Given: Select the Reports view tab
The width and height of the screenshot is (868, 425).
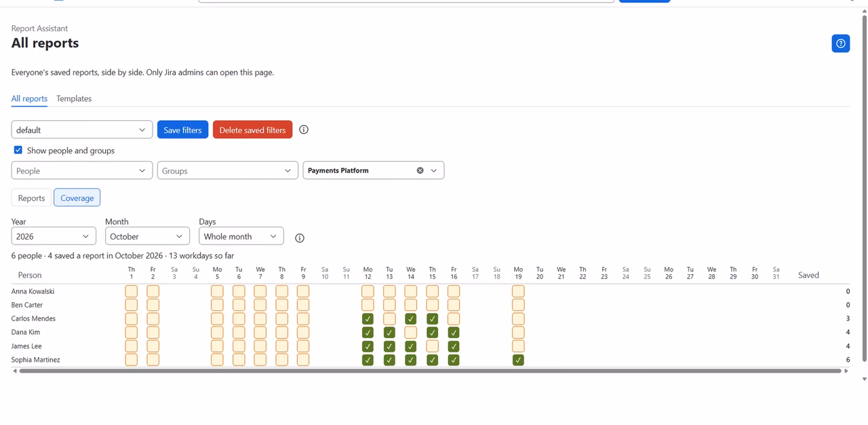Looking at the screenshot, I should pyautogui.click(x=31, y=198).
